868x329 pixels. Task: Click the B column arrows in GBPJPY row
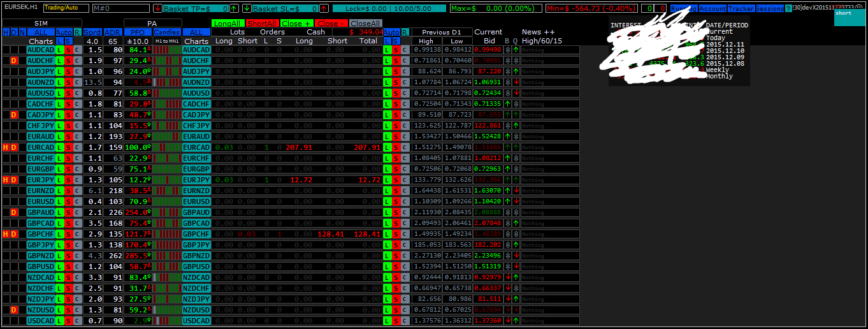point(508,245)
